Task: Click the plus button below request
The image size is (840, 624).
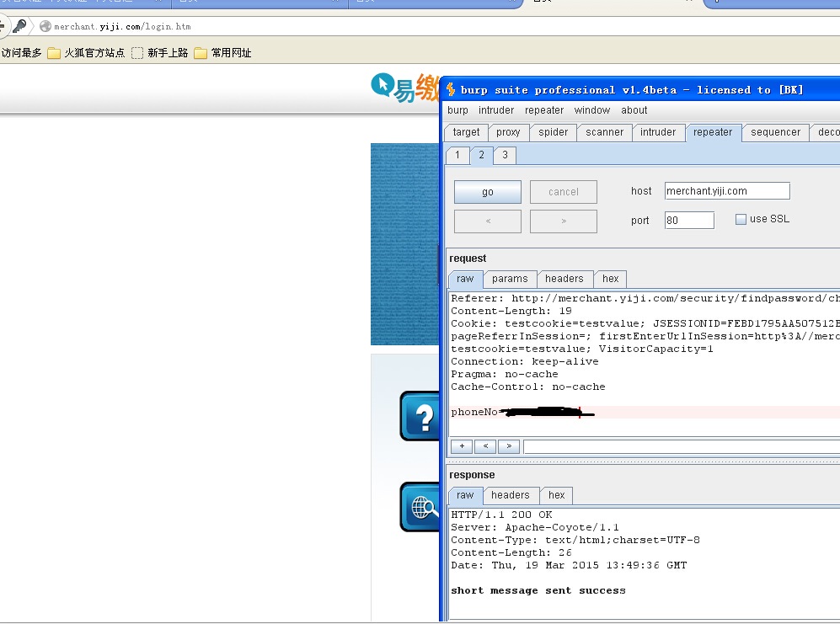Action: 462,446
